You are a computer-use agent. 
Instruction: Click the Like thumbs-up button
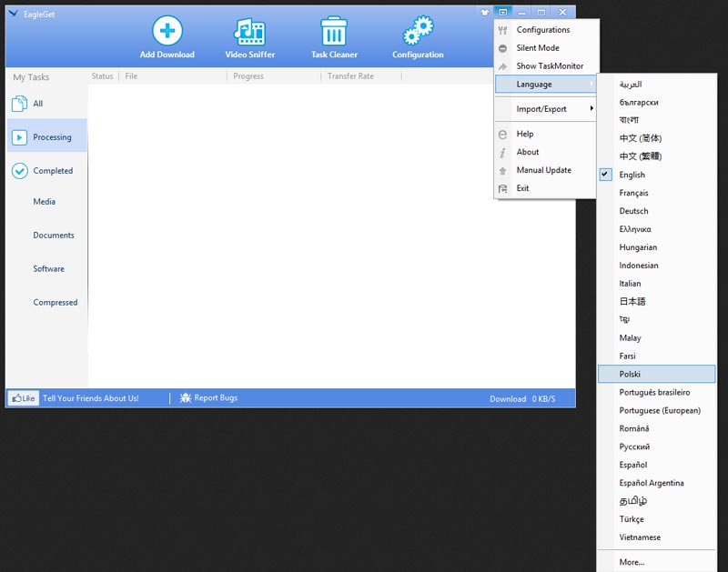pos(24,398)
